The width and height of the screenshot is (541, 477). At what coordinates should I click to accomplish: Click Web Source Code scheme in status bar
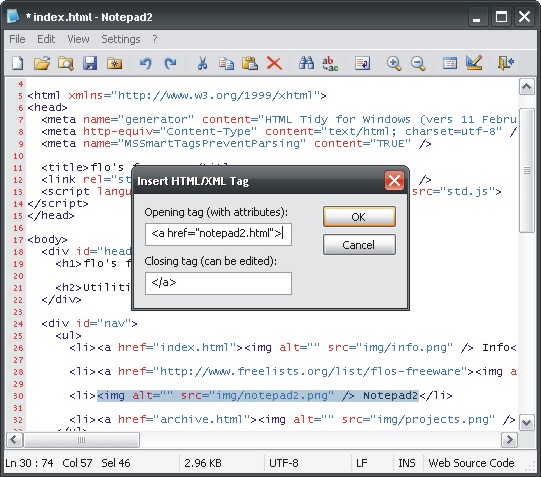pyautogui.click(x=471, y=463)
